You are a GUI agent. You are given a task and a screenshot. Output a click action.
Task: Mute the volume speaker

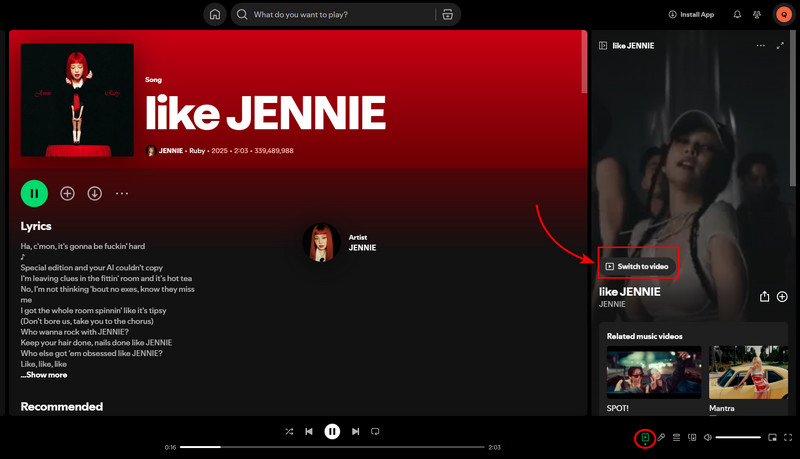point(707,438)
